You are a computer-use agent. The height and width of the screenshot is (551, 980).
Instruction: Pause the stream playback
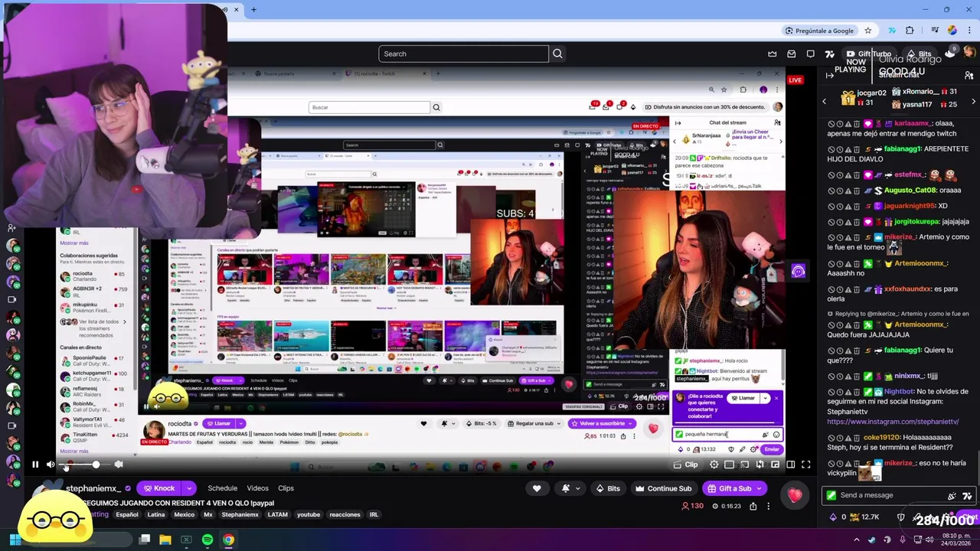[34, 465]
